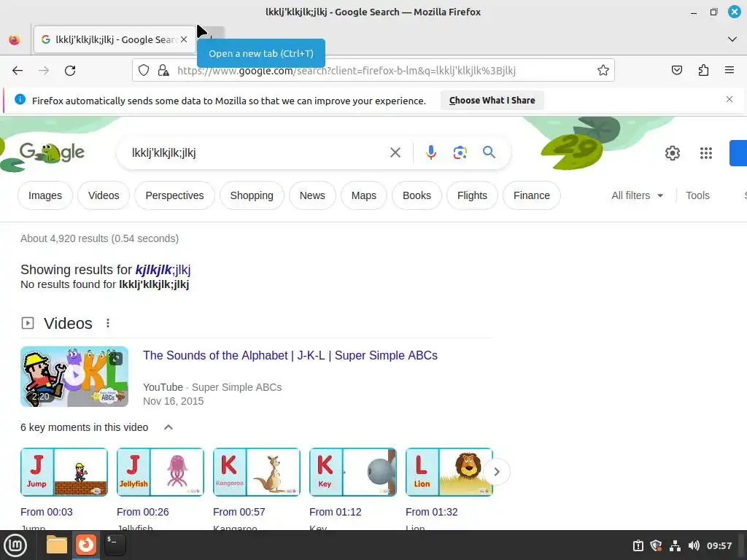Image resolution: width=747 pixels, height=560 pixels.
Task: Show more key moments with arrow
Action: [497, 472]
